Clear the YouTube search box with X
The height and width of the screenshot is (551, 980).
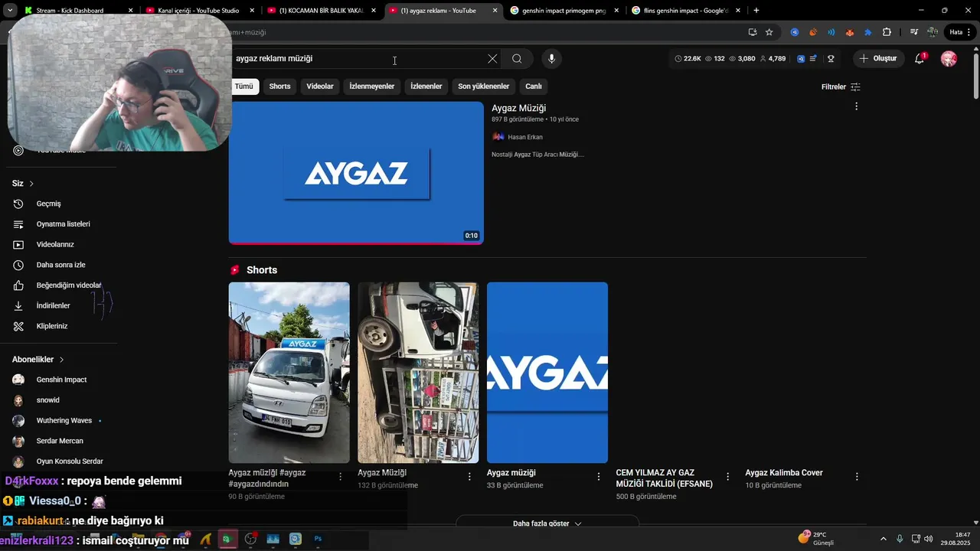coord(492,59)
